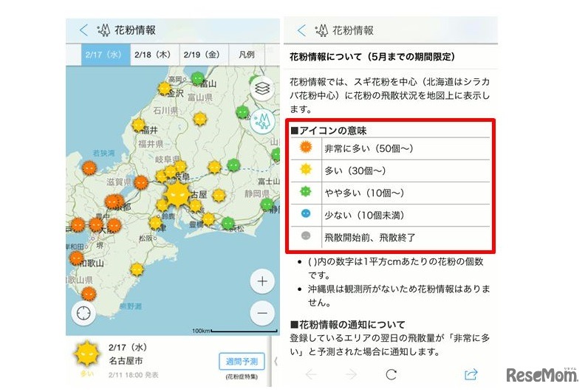Click the blue legend icon for low pollen
588x392 pixels.
tap(306, 213)
